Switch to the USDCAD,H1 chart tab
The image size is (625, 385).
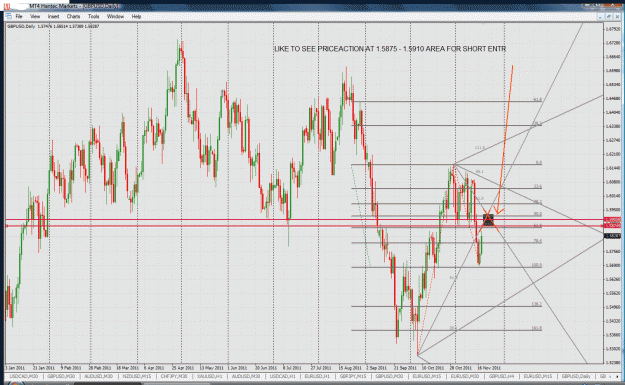(283, 376)
